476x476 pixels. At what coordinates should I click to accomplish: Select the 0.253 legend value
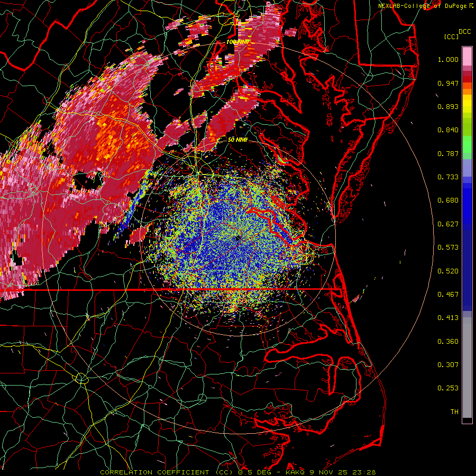pos(448,388)
